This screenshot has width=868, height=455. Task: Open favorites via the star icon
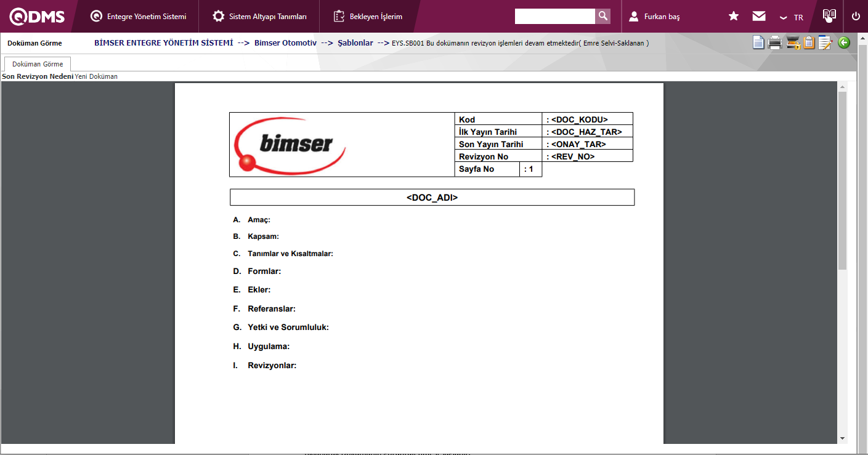(x=733, y=17)
